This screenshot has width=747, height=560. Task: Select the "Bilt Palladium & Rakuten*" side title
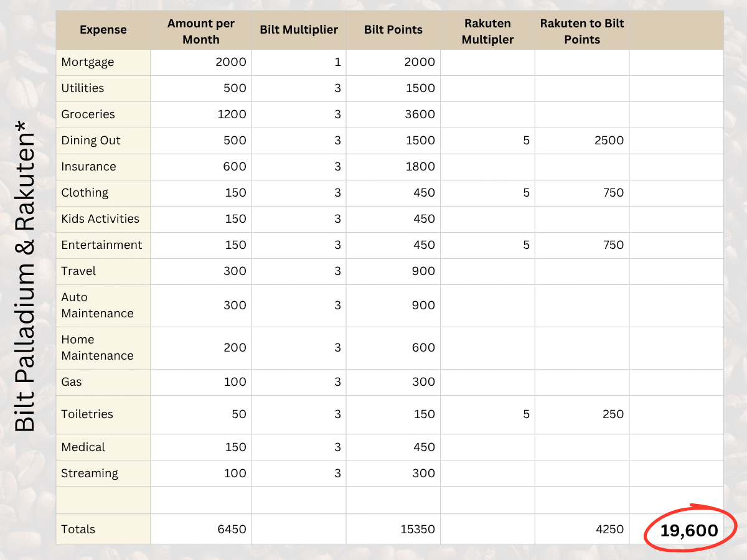[x=26, y=278]
